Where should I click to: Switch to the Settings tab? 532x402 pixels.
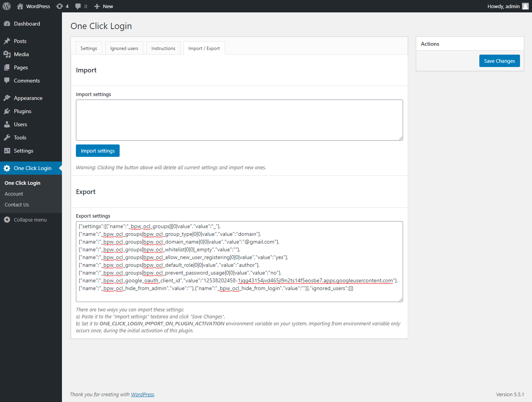click(x=89, y=48)
